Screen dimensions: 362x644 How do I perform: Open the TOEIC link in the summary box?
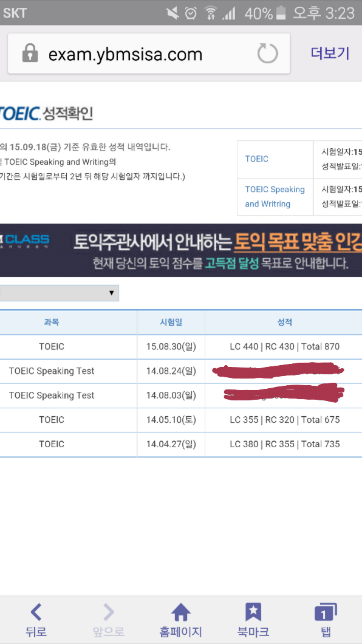click(257, 159)
